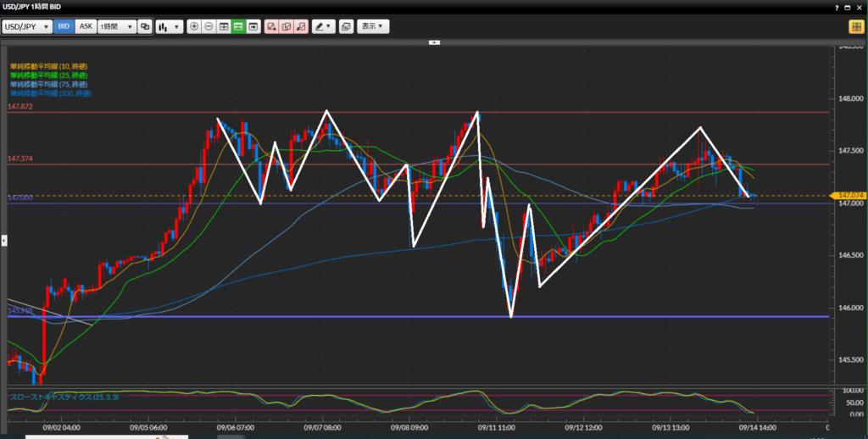Open the pencil drawing tools menu

(x=323, y=26)
